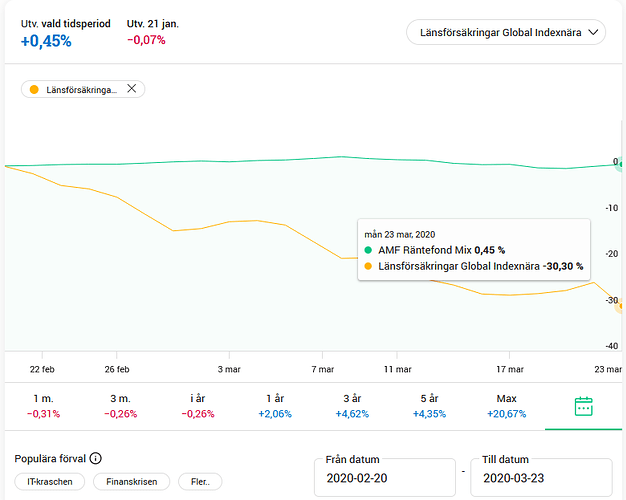The width and height of the screenshot is (626, 500).
Task: Click the Från datum input field
Action: pyautogui.click(x=383, y=478)
